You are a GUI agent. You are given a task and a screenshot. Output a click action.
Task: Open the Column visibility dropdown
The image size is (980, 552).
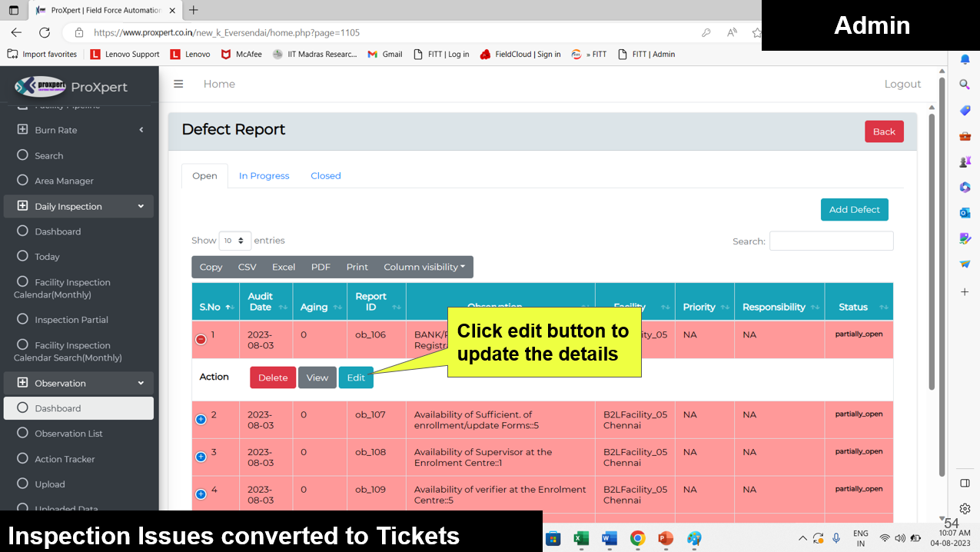pyautogui.click(x=424, y=267)
